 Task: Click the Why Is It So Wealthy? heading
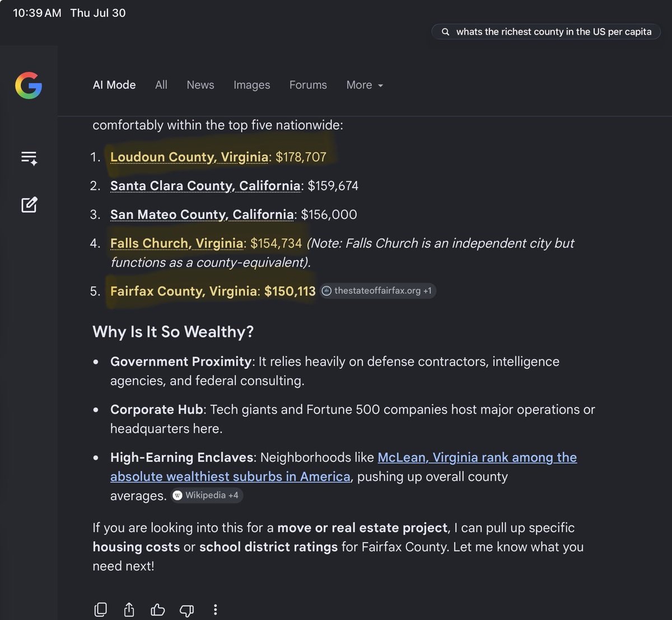pos(173,332)
